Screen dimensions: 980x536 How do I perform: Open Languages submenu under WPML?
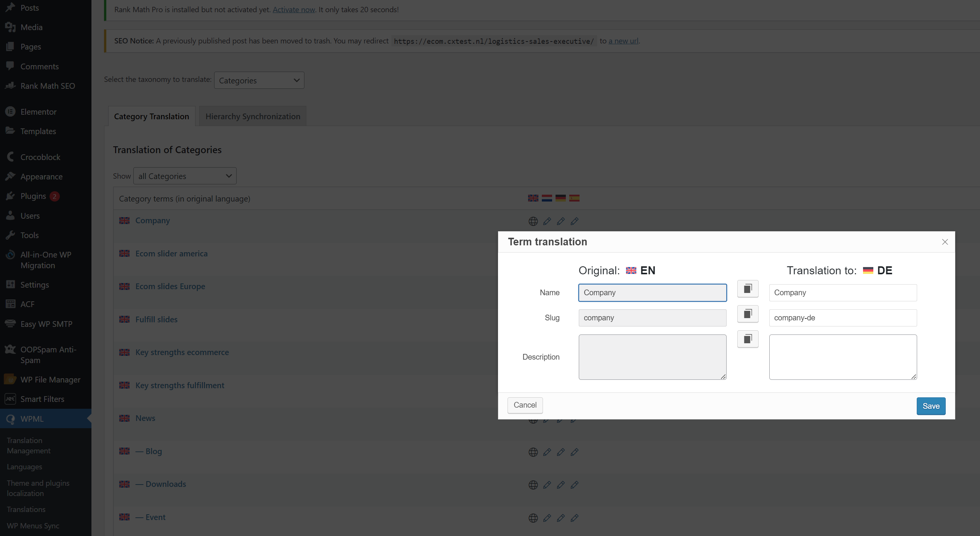(24, 467)
